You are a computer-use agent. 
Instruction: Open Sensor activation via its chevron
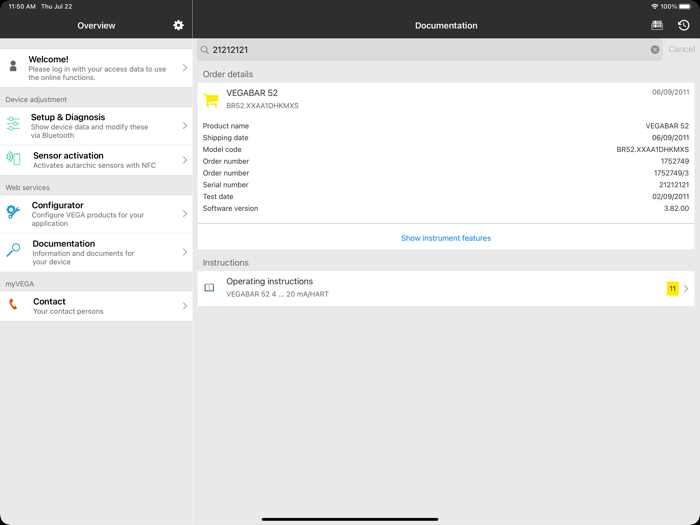tap(185, 160)
